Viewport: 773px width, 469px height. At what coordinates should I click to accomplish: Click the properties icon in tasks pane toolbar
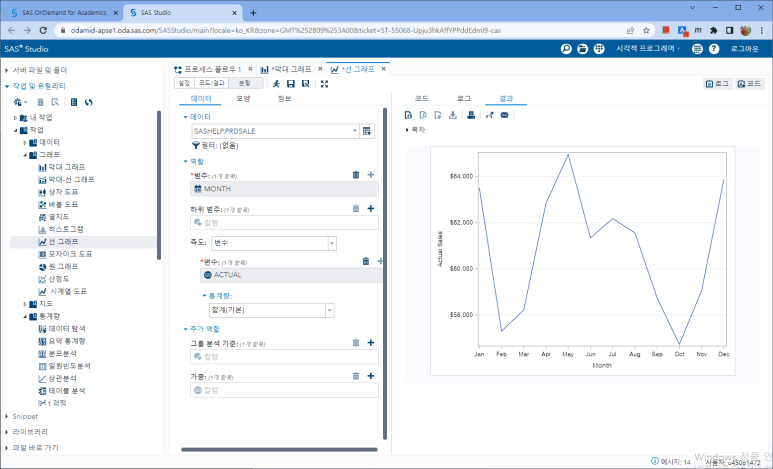pos(74,102)
